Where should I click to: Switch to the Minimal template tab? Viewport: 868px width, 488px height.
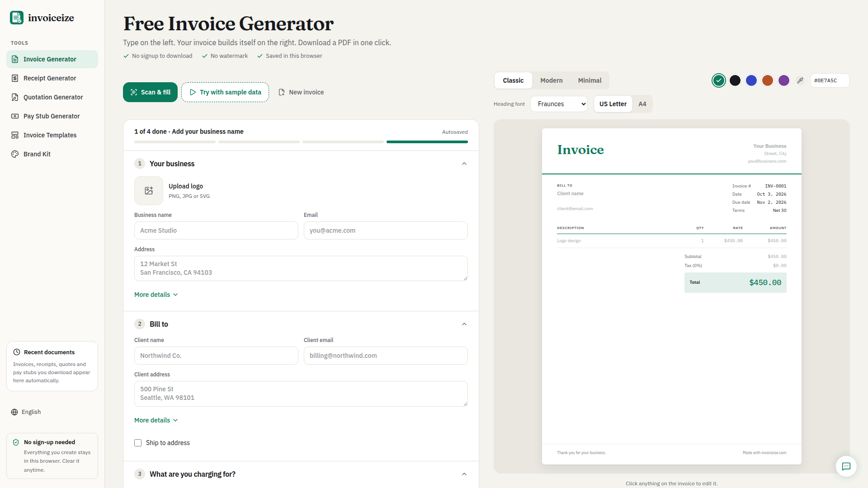tap(590, 80)
